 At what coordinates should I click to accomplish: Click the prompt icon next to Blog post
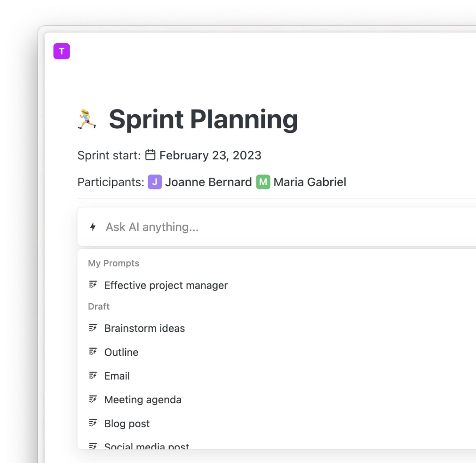coord(93,423)
